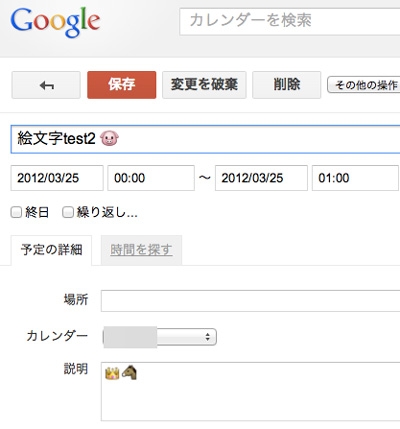
Task: Click the 変更を破棄 button
Action: [x=204, y=85]
